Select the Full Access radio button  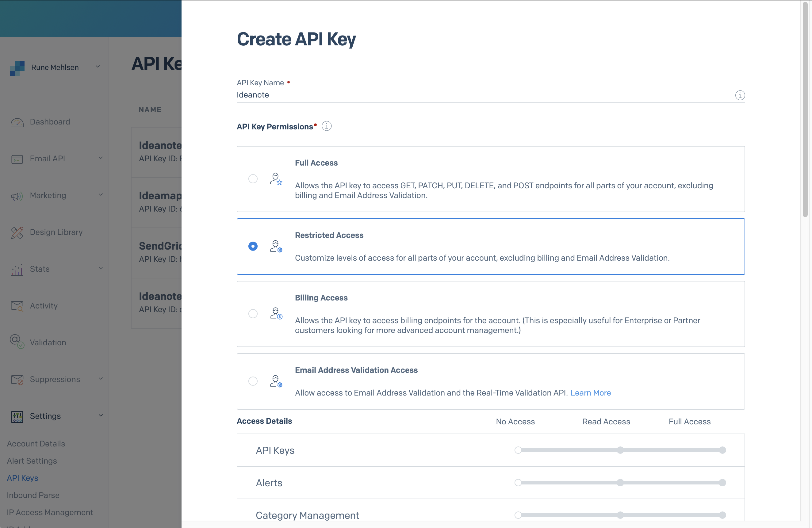(x=253, y=178)
